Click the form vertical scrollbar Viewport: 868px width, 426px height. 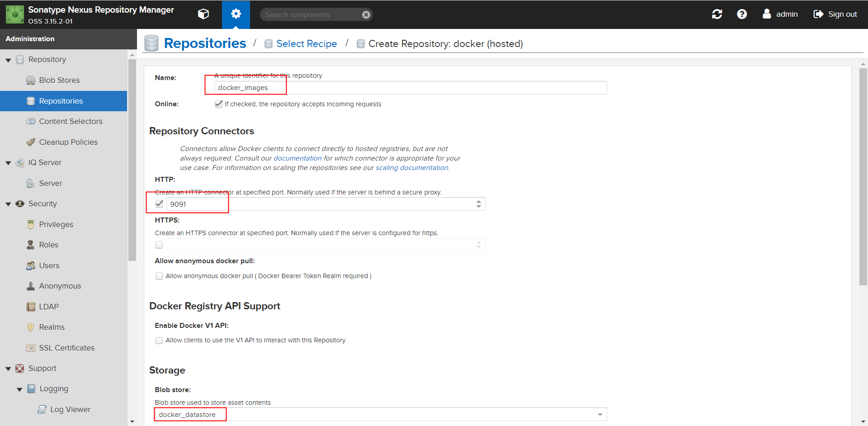click(x=863, y=177)
